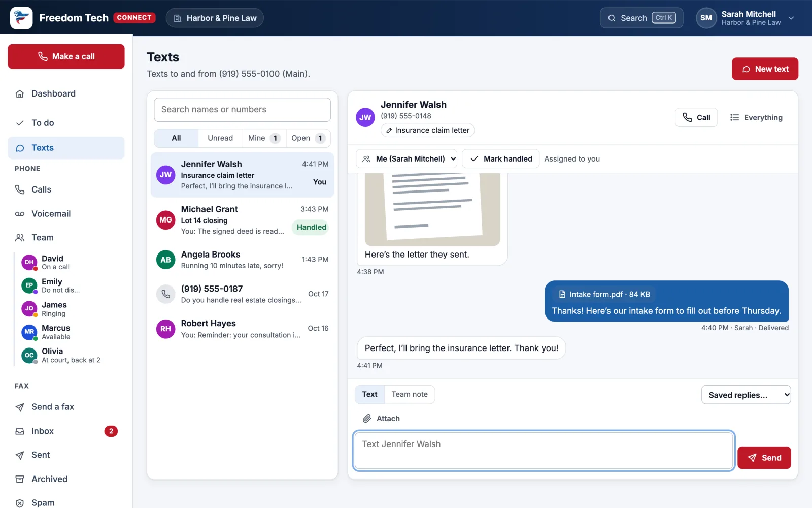This screenshot has height=508, width=812.
Task: Click phone avatar for (919) 555-0187
Action: click(x=165, y=294)
